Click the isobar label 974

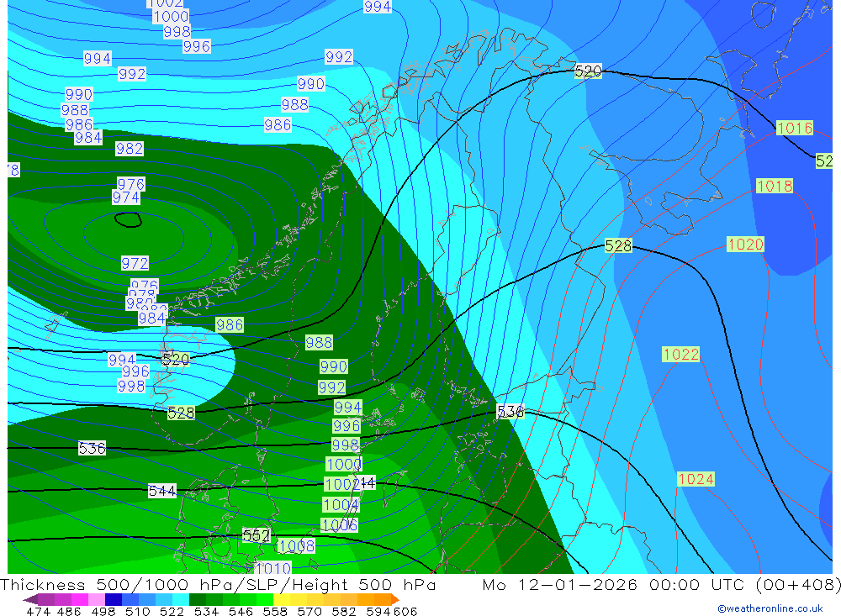126,197
